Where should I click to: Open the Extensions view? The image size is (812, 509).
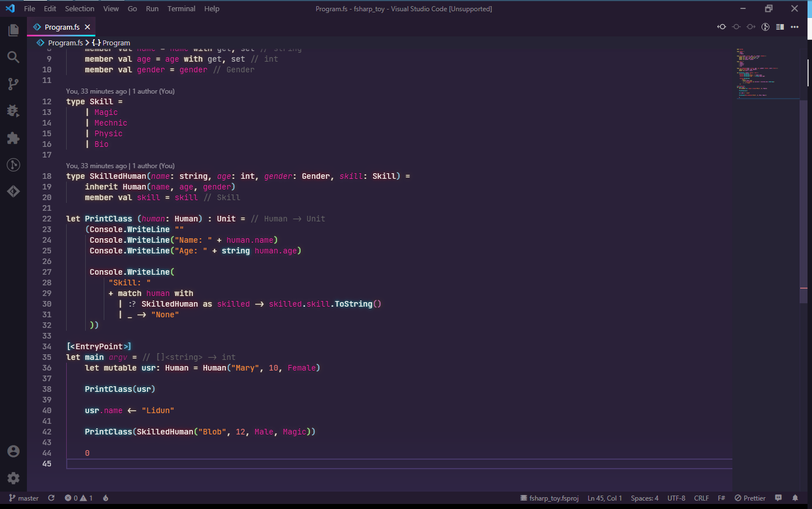tap(13, 138)
